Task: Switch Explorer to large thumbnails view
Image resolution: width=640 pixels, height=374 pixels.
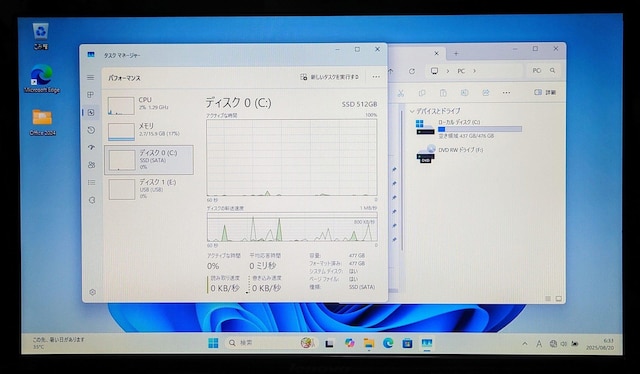Action: point(559,299)
